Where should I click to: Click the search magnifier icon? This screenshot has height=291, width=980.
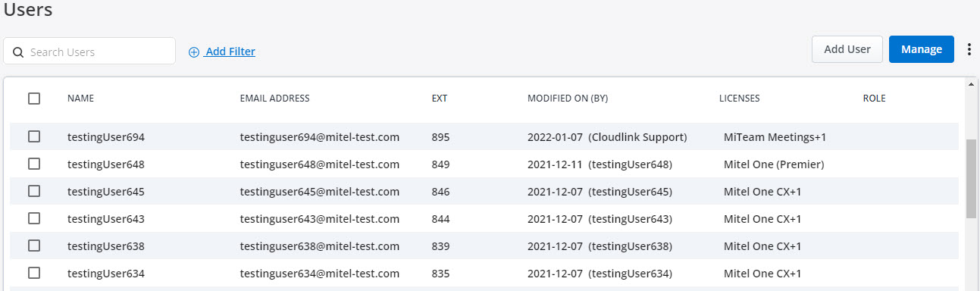tap(18, 52)
